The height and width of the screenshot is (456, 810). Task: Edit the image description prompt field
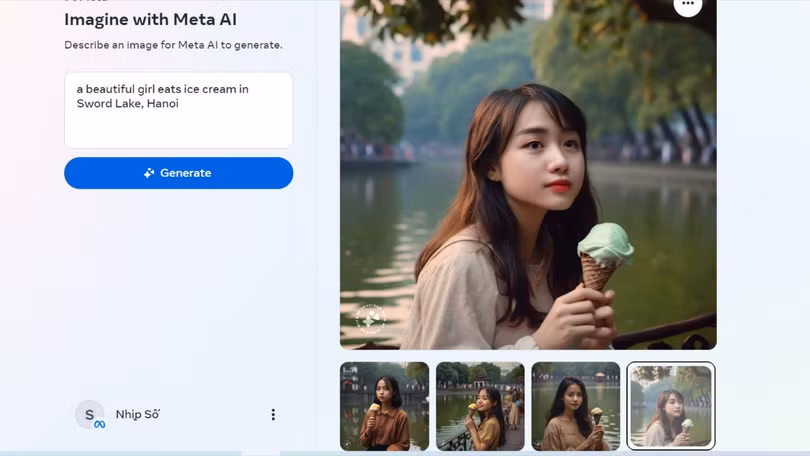tap(178, 110)
